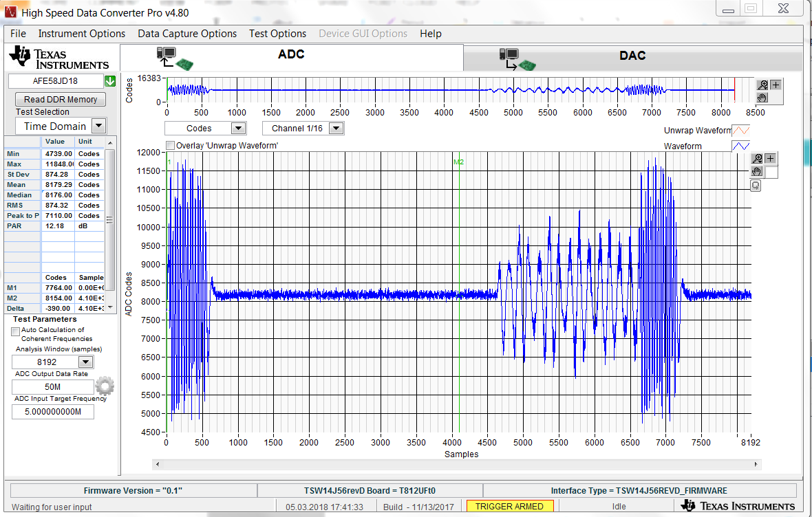Click the Idle status indicator
The width and height of the screenshot is (812, 517).
tap(619, 507)
